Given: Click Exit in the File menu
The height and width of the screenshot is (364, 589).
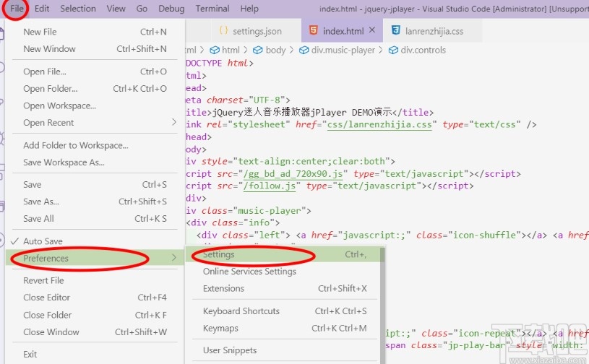Looking at the screenshot, I should pyautogui.click(x=95, y=354).
